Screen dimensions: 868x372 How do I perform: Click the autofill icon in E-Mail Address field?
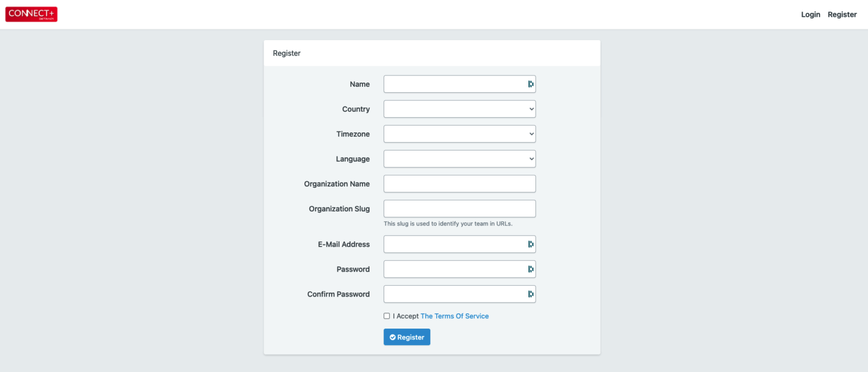point(531,244)
